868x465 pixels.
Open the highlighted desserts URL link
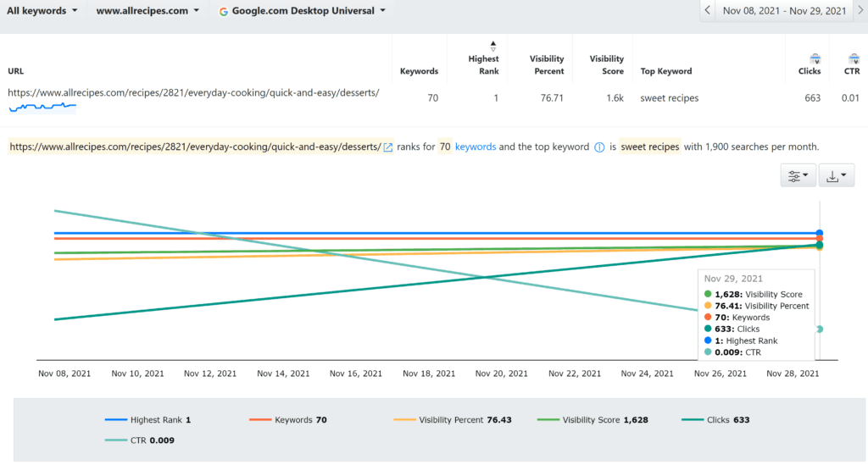pyautogui.click(x=195, y=147)
